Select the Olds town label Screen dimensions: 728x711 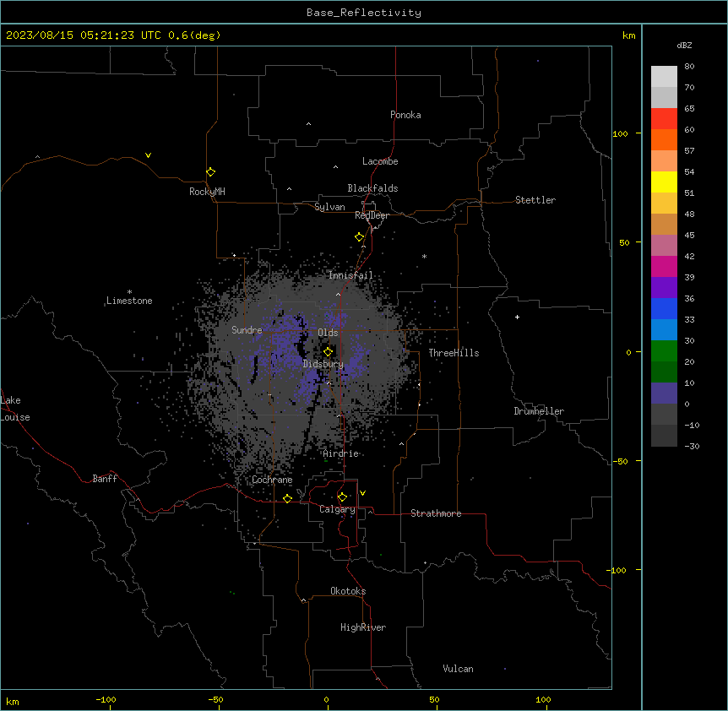point(328,333)
